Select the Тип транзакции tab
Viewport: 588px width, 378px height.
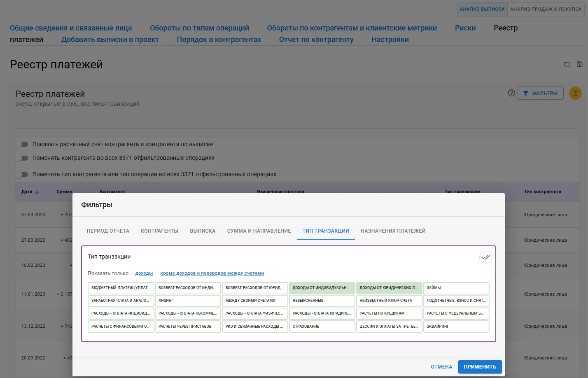coord(326,231)
